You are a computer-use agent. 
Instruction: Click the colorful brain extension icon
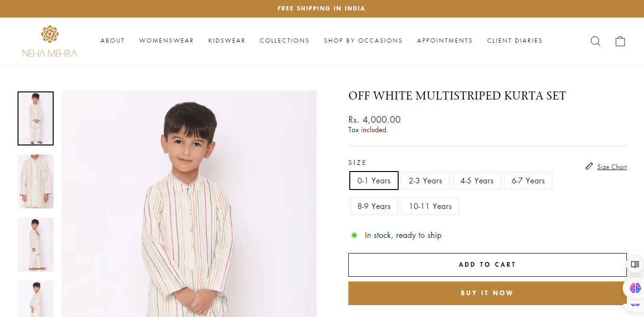pos(635,288)
